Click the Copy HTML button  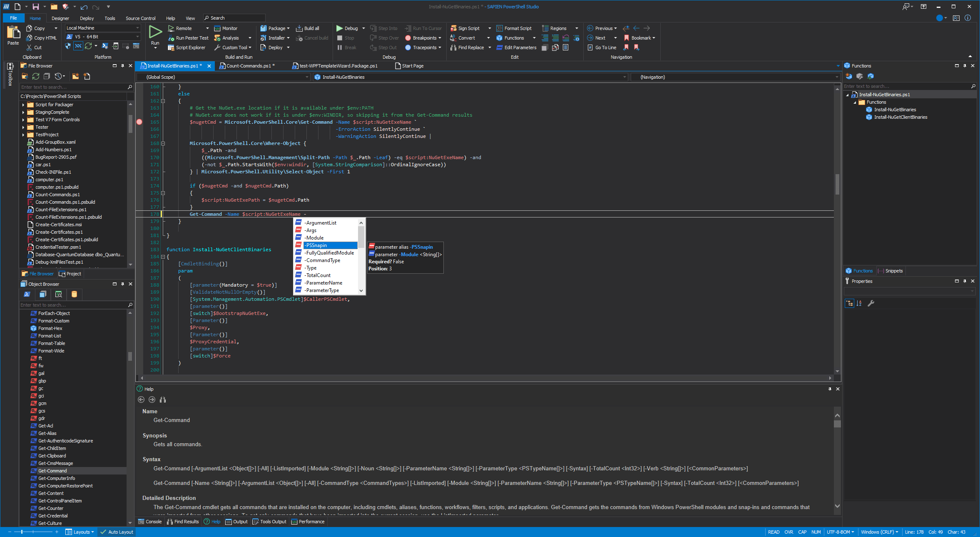(41, 38)
